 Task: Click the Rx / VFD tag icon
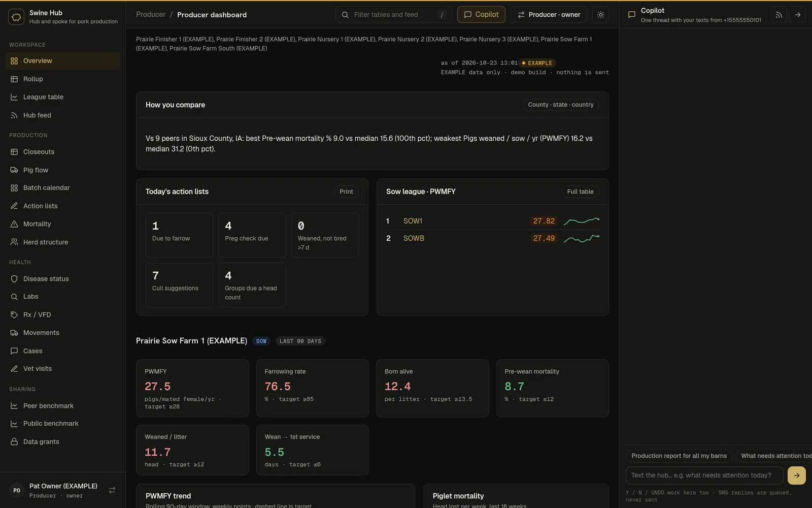pyautogui.click(x=14, y=315)
